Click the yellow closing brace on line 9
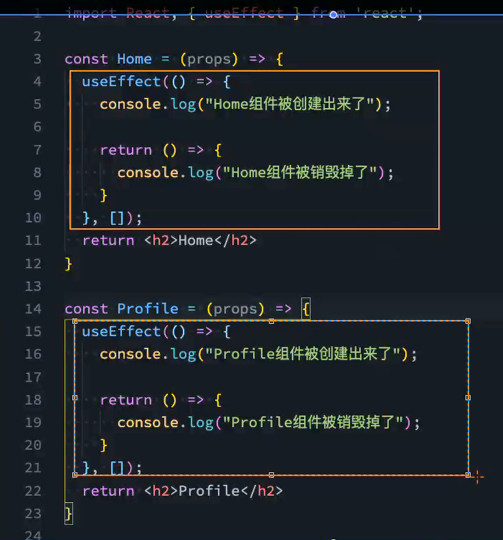The height and width of the screenshot is (540, 503). click(103, 195)
